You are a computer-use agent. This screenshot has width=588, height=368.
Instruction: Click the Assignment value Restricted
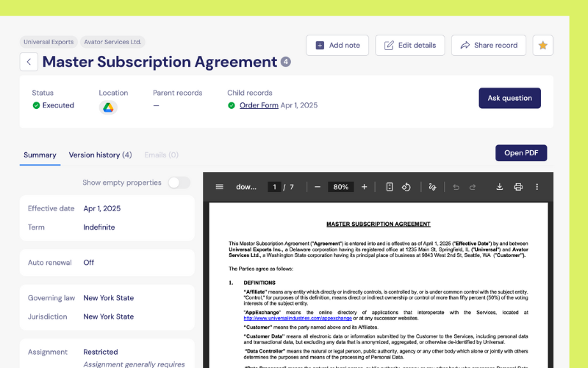(x=101, y=352)
